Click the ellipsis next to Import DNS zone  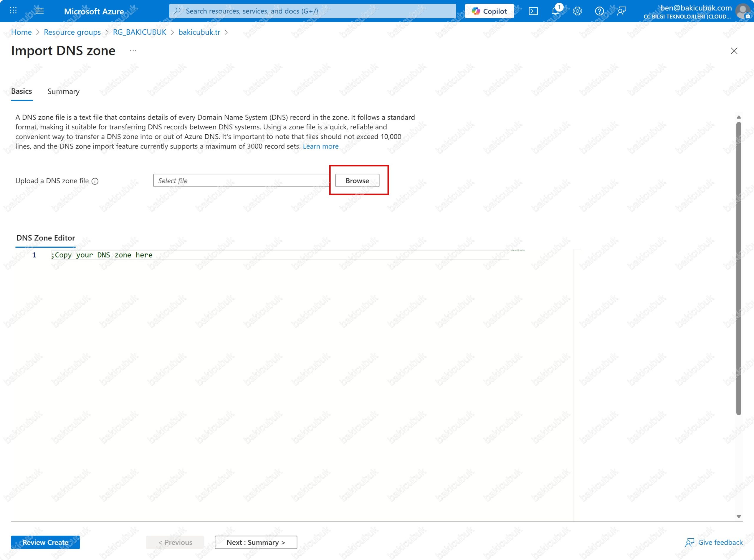pyautogui.click(x=133, y=51)
